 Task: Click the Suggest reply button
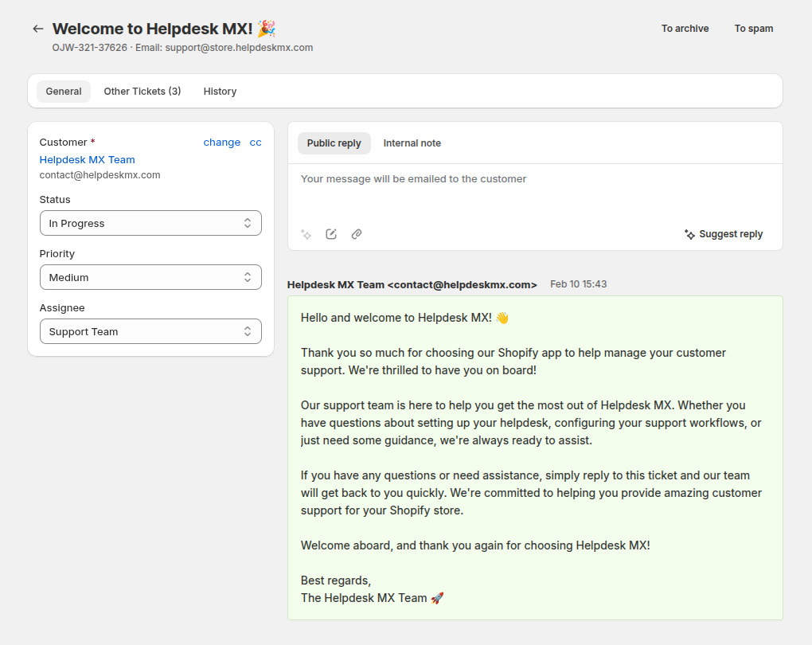[x=723, y=234]
